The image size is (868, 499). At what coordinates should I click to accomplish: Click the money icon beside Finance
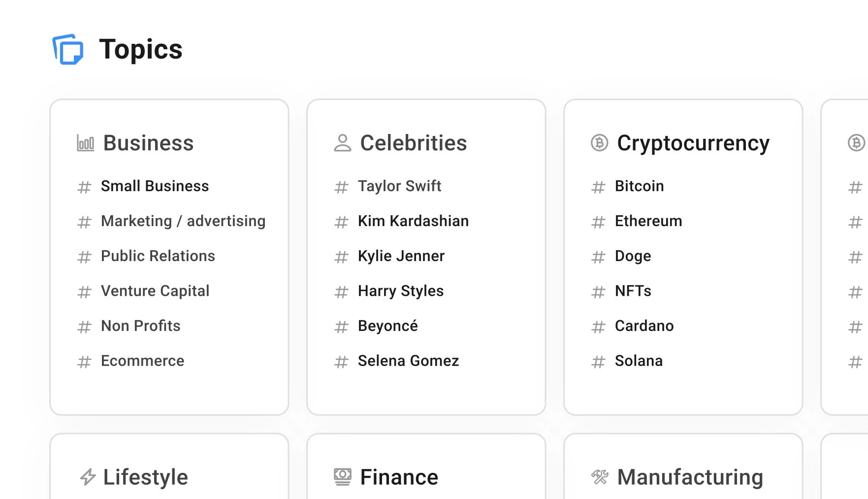point(342,476)
